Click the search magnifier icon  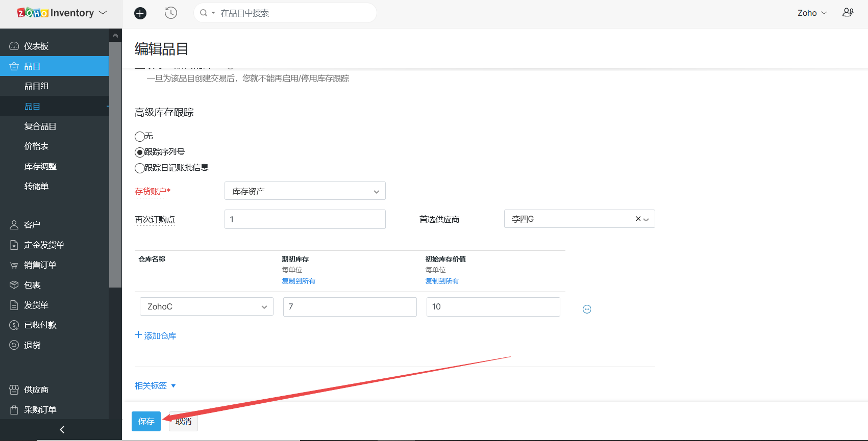(x=204, y=13)
